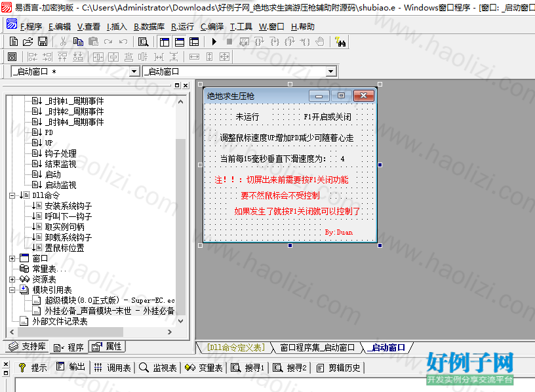Switch to the 支持库 panel tab

pyautogui.click(x=27, y=347)
